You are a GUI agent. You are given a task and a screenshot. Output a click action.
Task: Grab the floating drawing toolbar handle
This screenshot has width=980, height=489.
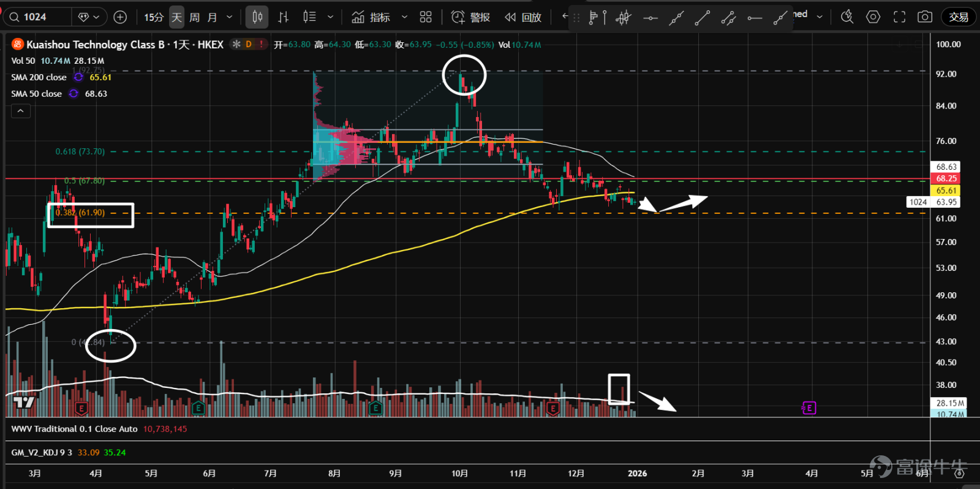576,18
